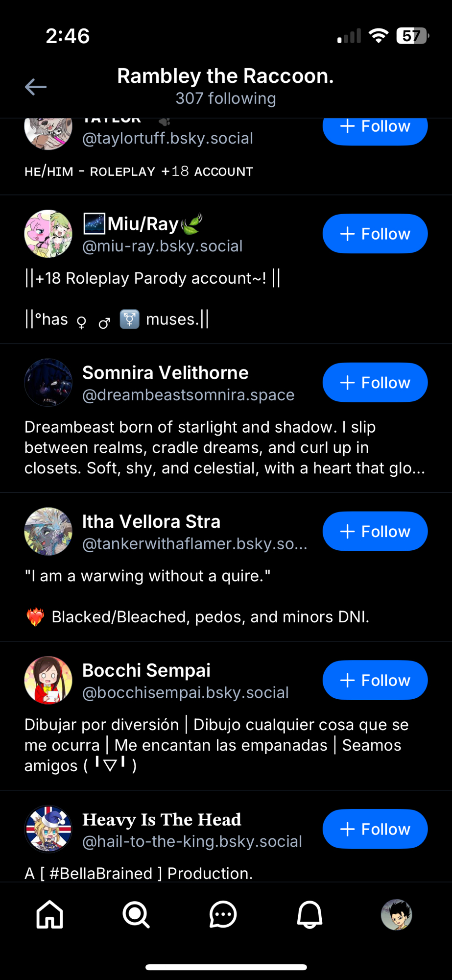Open the Chat messages icon
452x980 pixels.
[223, 914]
